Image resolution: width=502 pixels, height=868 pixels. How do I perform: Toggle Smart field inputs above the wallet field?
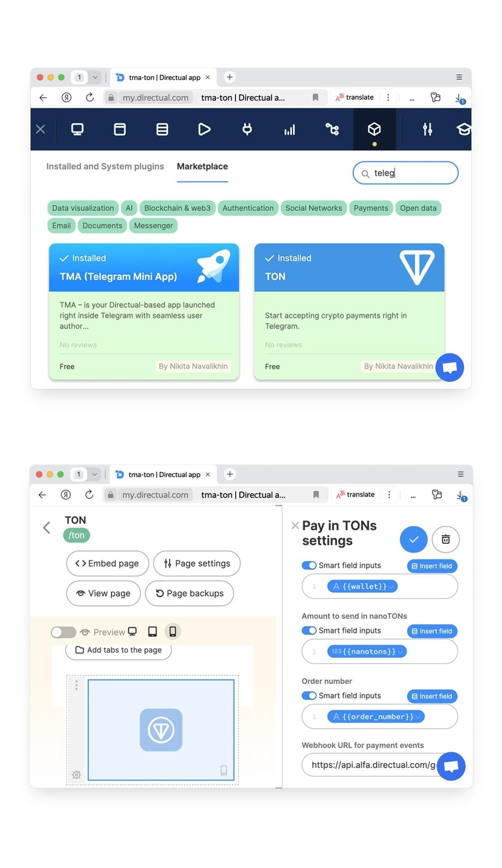point(309,566)
